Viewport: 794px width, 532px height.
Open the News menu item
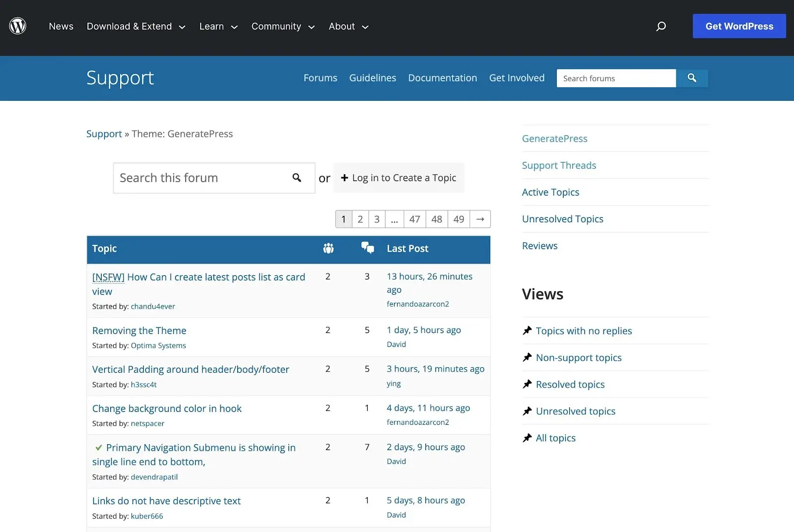point(61,26)
